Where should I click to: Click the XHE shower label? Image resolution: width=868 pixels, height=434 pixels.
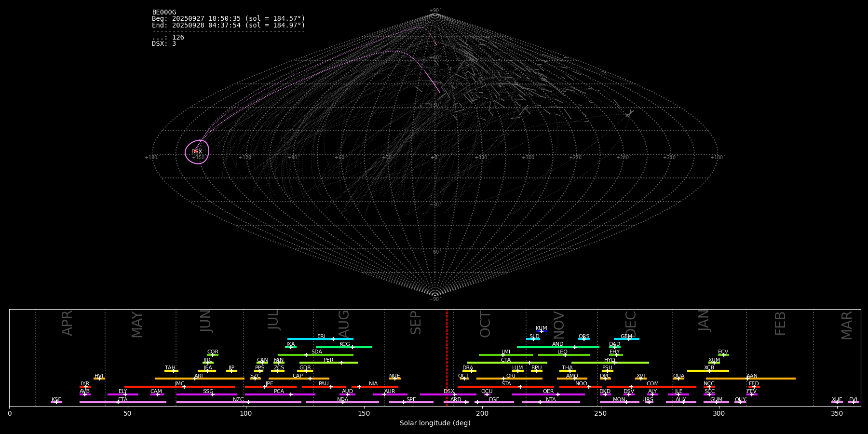tap(837, 400)
